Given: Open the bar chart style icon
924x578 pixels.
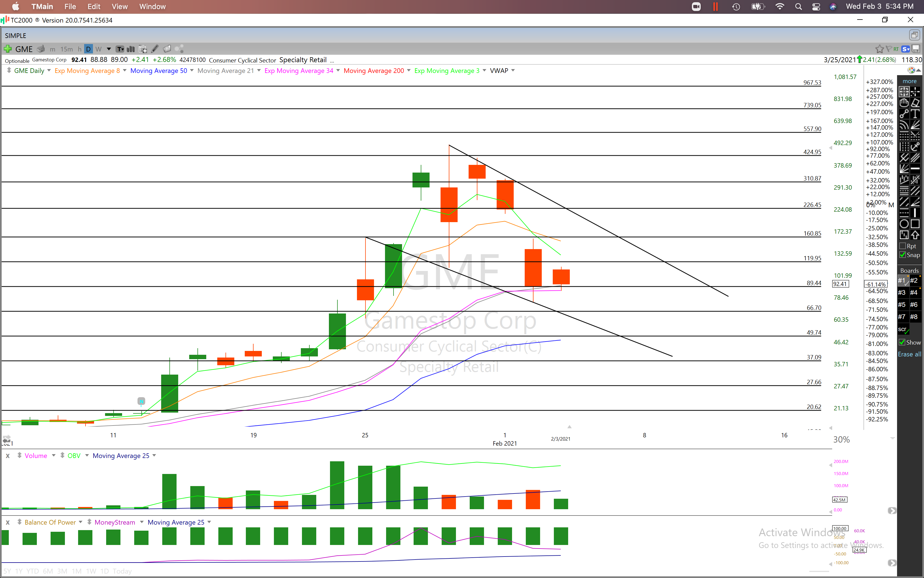Looking at the screenshot, I should click(x=131, y=49).
